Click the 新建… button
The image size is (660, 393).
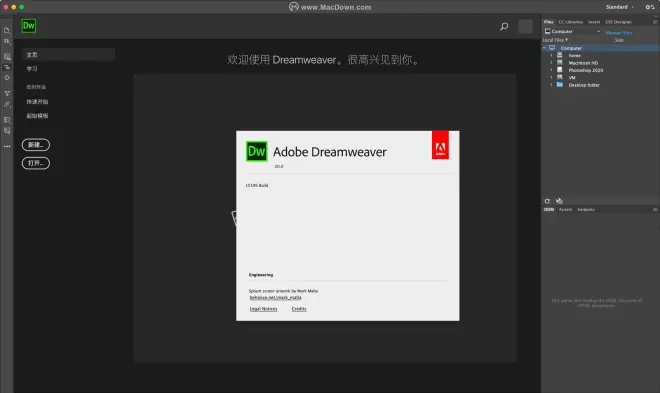(x=36, y=145)
